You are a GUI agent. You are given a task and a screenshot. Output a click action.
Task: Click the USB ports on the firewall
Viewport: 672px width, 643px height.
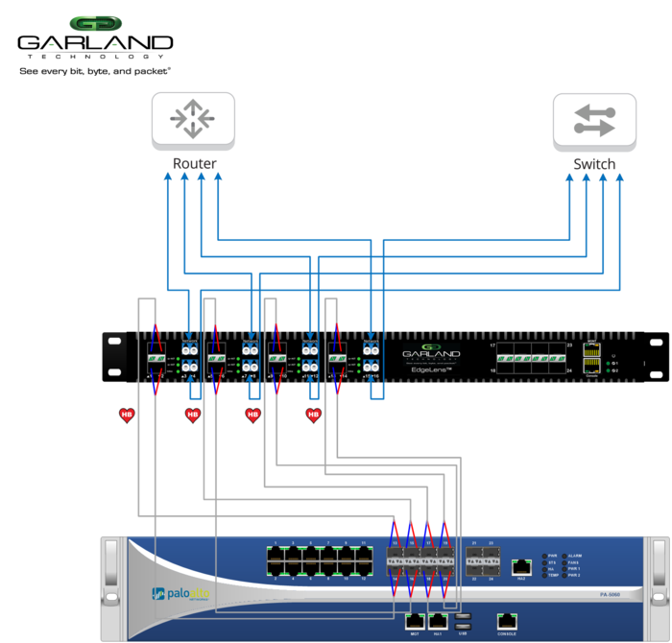pyautogui.click(x=465, y=621)
